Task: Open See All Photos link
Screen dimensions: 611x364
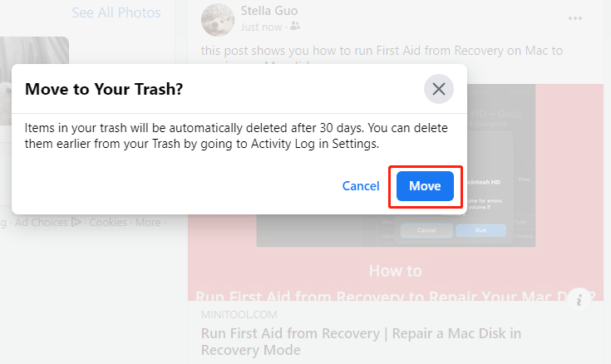Action: [116, 12]
